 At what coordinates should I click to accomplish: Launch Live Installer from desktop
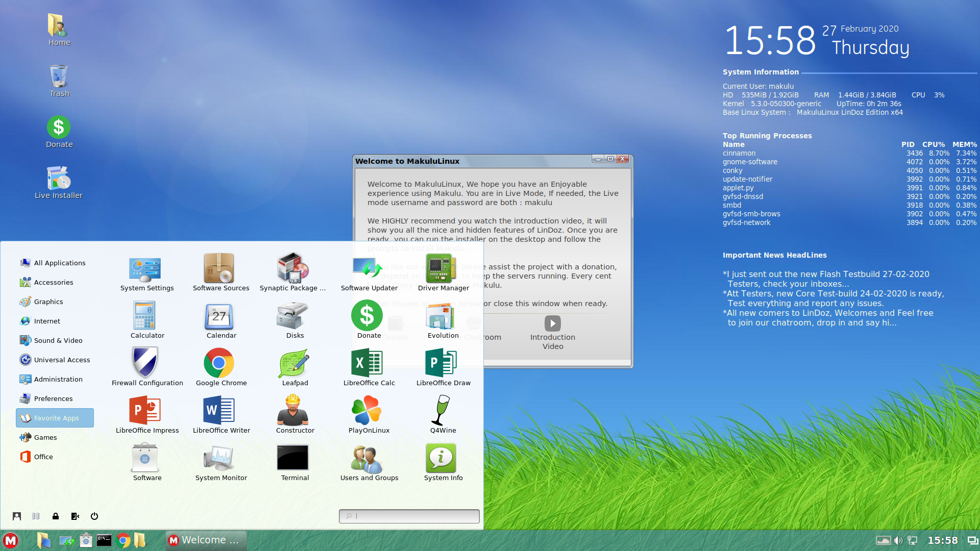tap(59, 183)
